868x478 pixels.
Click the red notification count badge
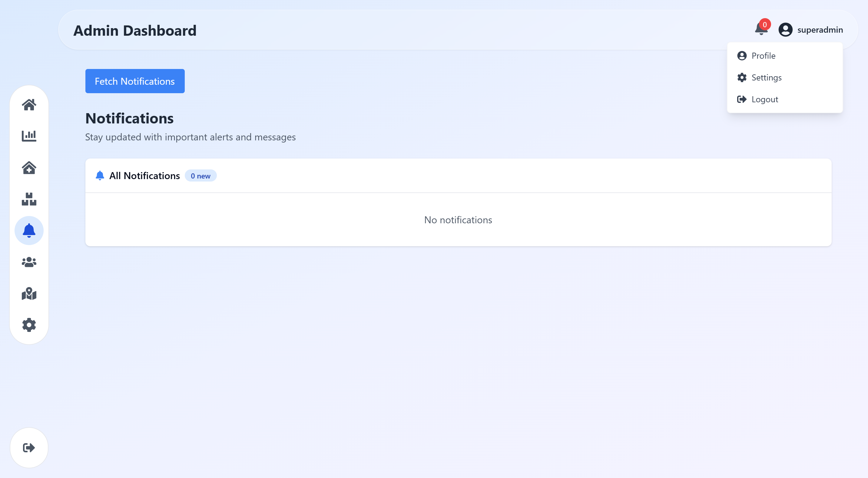coord(764,25)
